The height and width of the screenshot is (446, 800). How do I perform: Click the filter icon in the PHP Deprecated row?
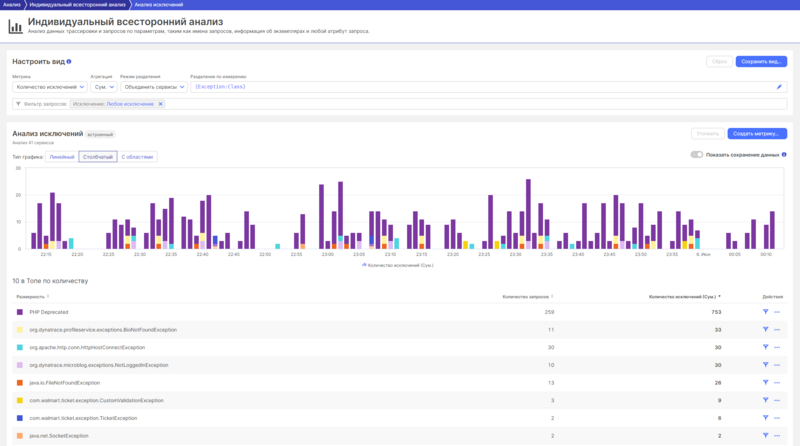pos(765,312)
